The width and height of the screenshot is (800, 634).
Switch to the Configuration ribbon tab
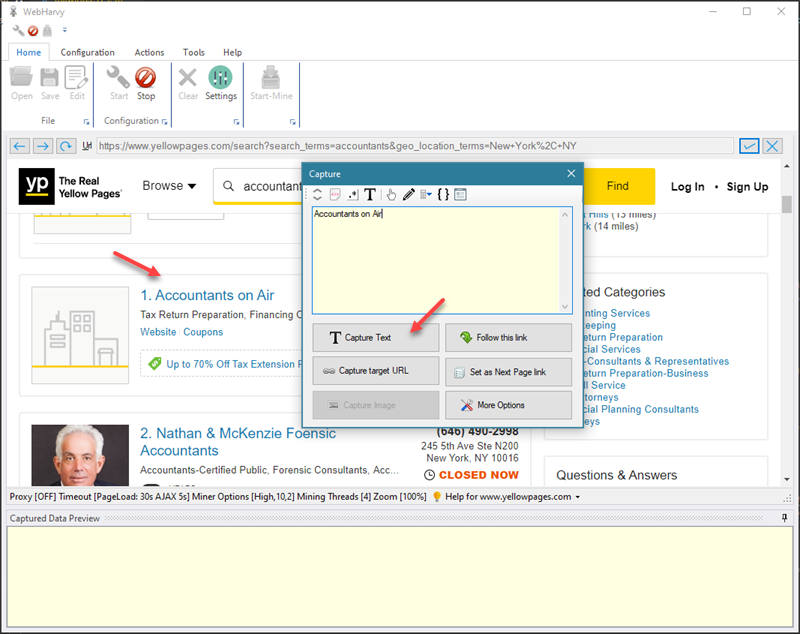click(87, 52)
